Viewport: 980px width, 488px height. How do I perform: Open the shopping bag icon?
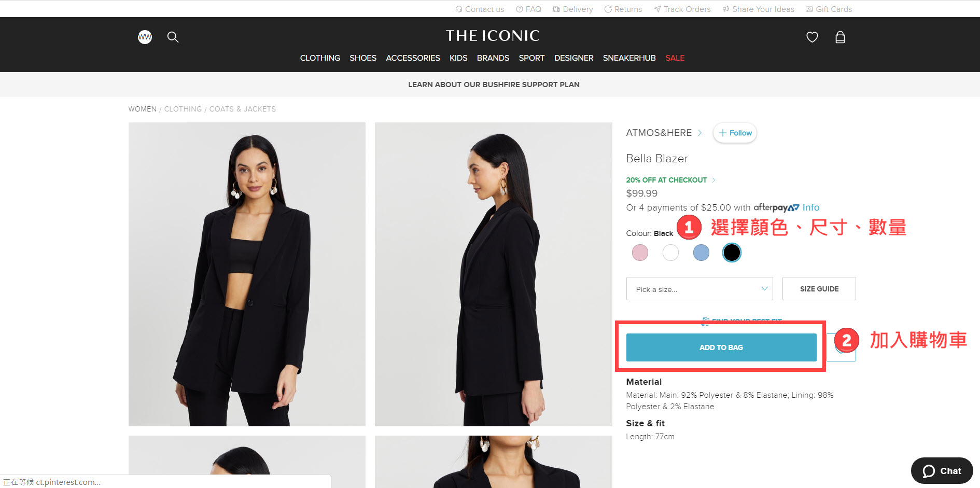point(840,37)
